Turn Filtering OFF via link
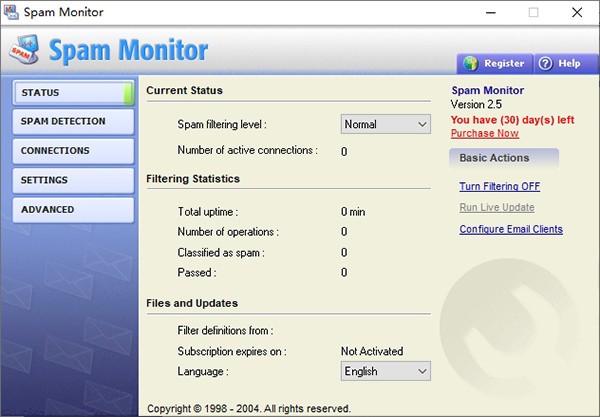600x417 pixels. point(499,186)
